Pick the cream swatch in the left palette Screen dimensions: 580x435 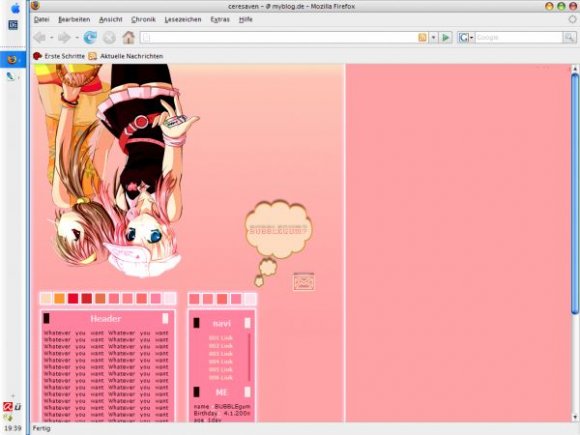(x=46, y=298)
